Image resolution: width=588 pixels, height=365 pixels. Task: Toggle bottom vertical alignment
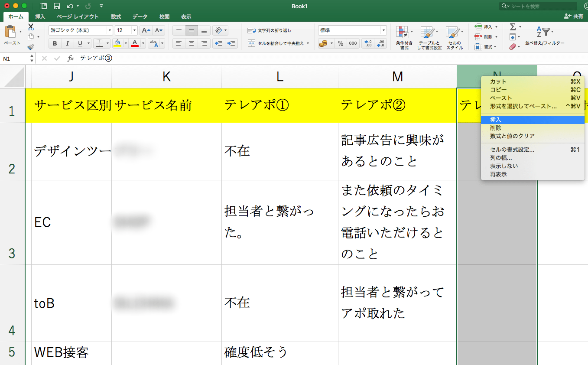pos(204,30)
